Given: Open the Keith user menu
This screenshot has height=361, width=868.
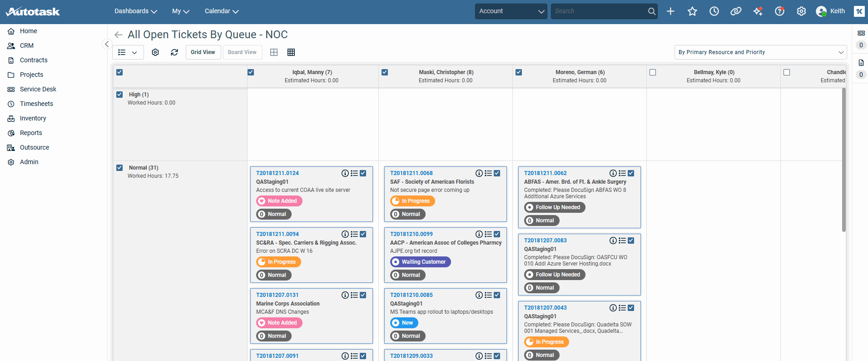Looking at the screenshot, I should (x=831, y=11).
